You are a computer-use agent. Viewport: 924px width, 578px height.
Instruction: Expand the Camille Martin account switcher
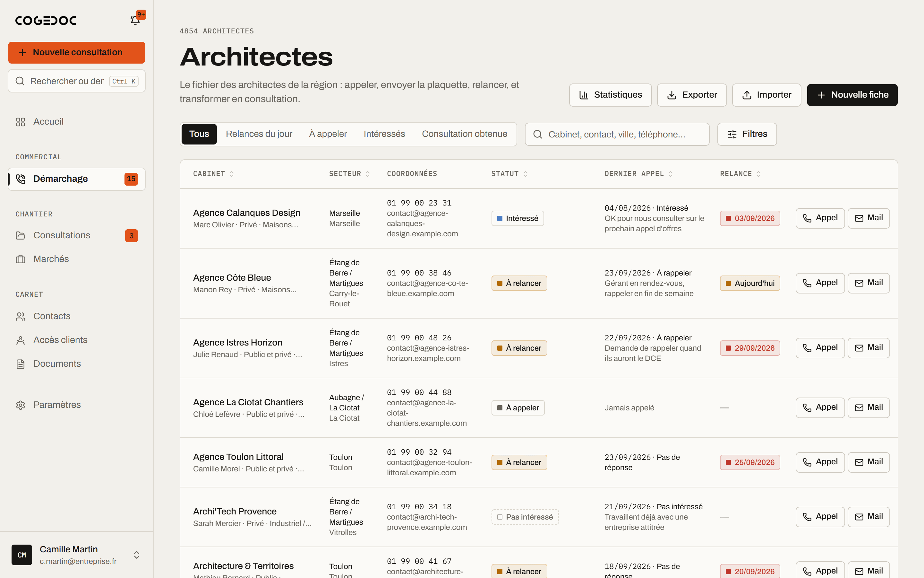pos(136,555)
